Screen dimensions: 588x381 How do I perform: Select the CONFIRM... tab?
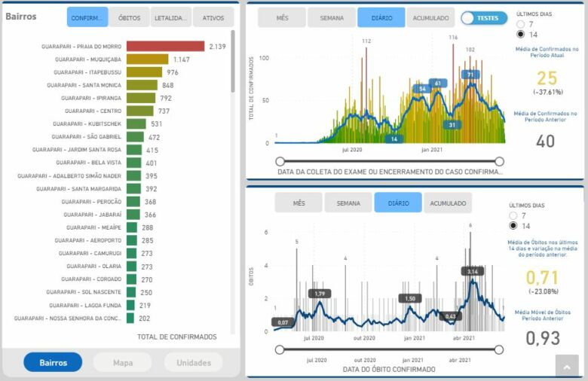point(87,17)
